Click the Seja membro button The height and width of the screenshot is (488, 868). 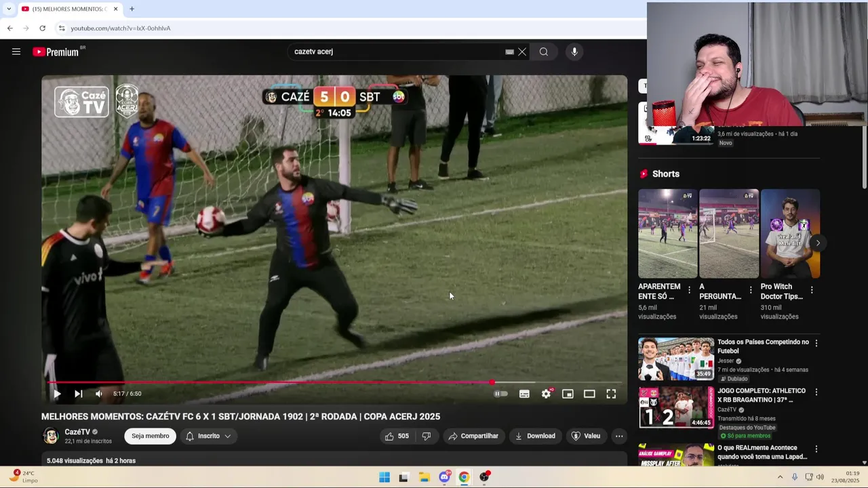(151, 436)
